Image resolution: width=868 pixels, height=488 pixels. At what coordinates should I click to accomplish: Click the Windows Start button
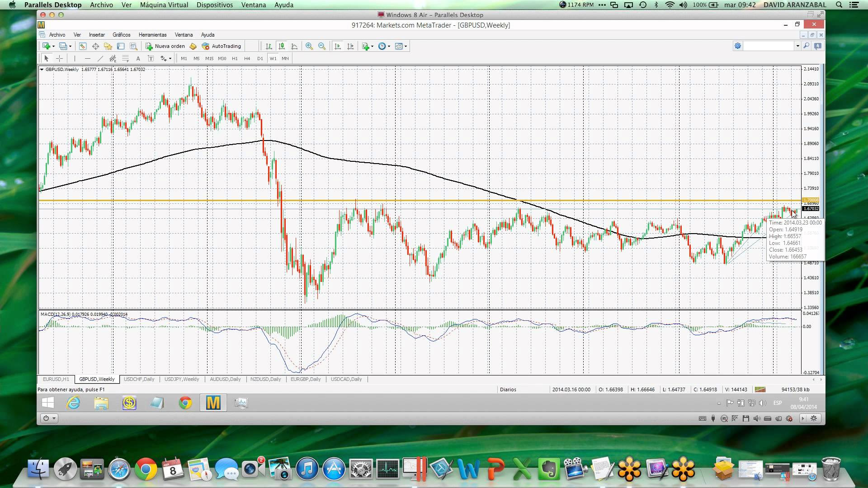(47, 403)
